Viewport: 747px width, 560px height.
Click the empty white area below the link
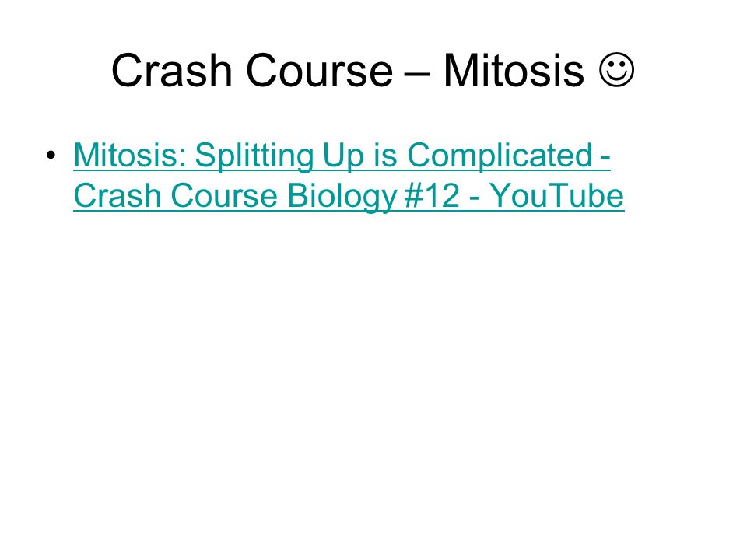pos(373,381)
